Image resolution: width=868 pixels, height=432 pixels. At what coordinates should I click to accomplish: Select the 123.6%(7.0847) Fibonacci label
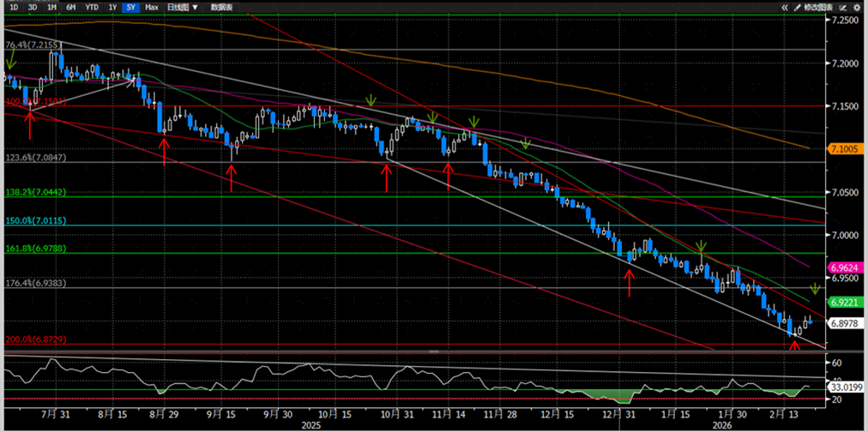pos(36,159)
